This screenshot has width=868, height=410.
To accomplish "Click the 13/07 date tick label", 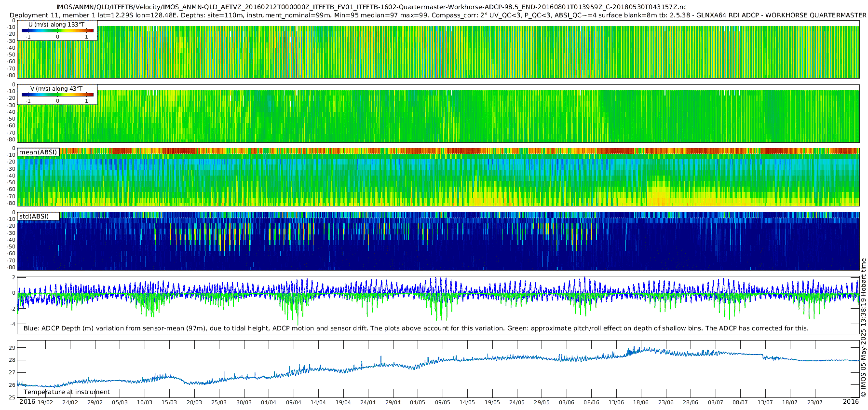I will pos(765,402).
